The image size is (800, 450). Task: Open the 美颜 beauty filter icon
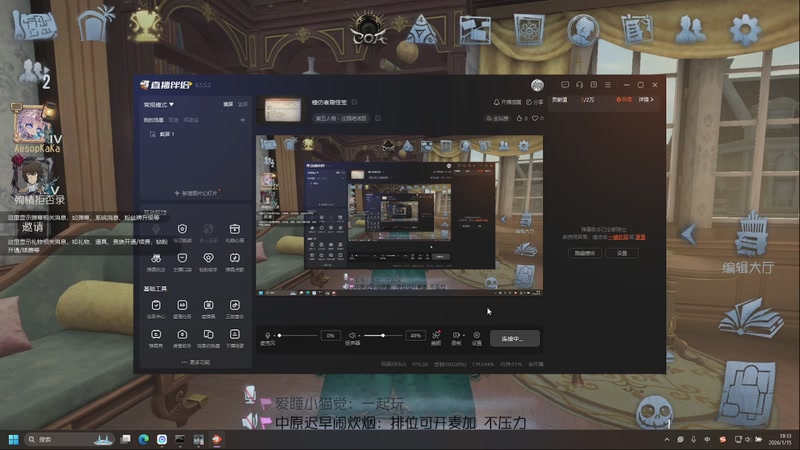(x=436, y=335)
